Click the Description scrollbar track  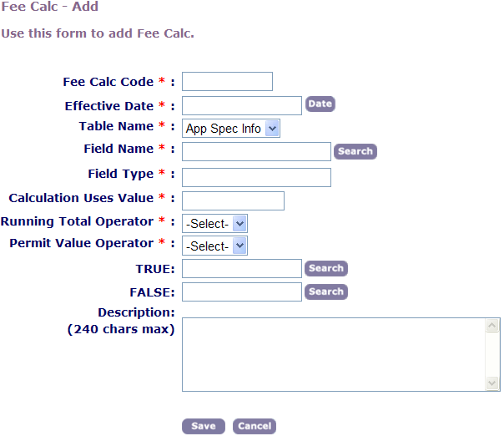coord(492,354)
